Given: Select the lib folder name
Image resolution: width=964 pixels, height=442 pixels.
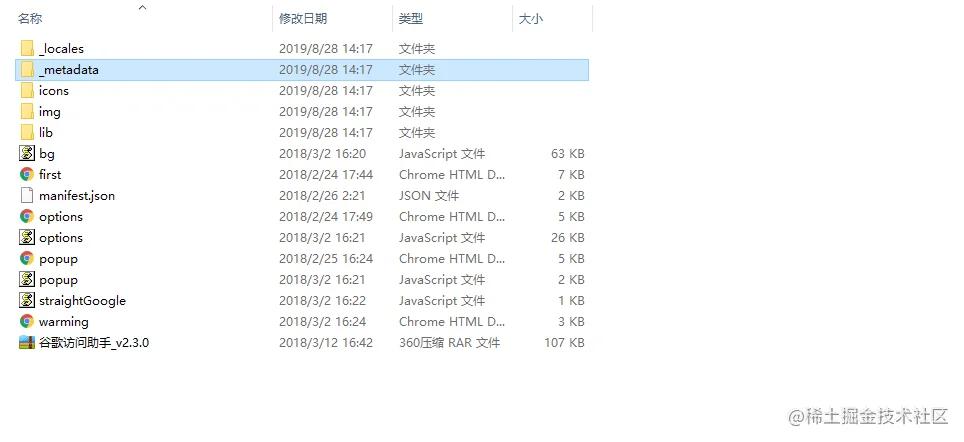Looking at the screenshot, I should pyautogui.click(x=45, y=132).
